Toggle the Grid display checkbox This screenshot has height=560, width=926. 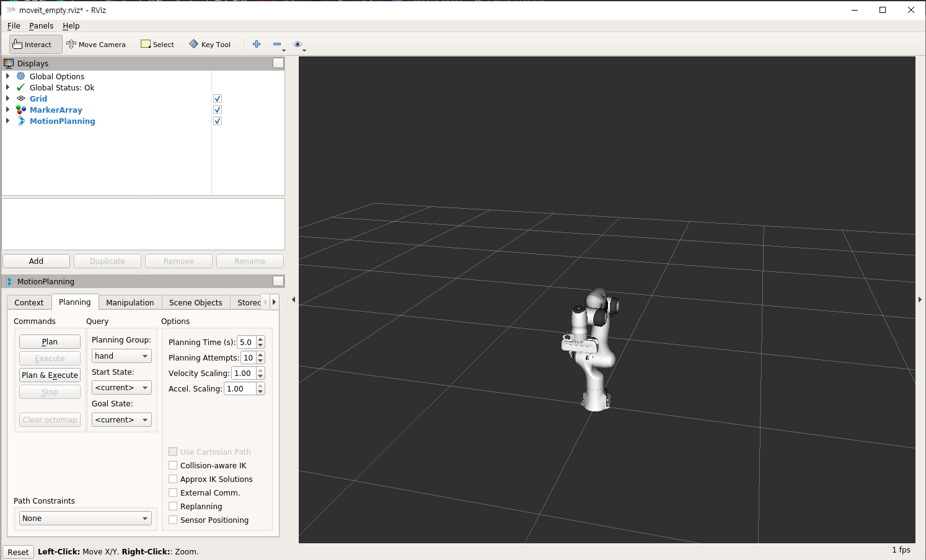pos(218,98)
